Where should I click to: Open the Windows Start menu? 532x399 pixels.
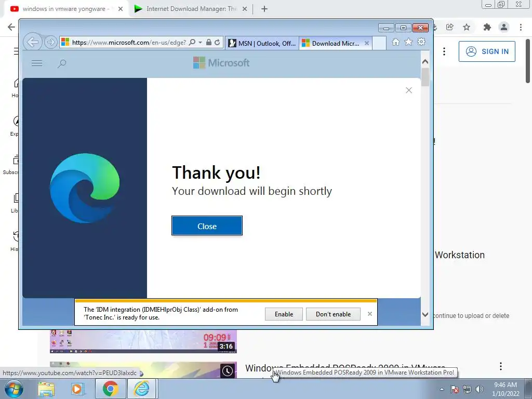(14, 389)
